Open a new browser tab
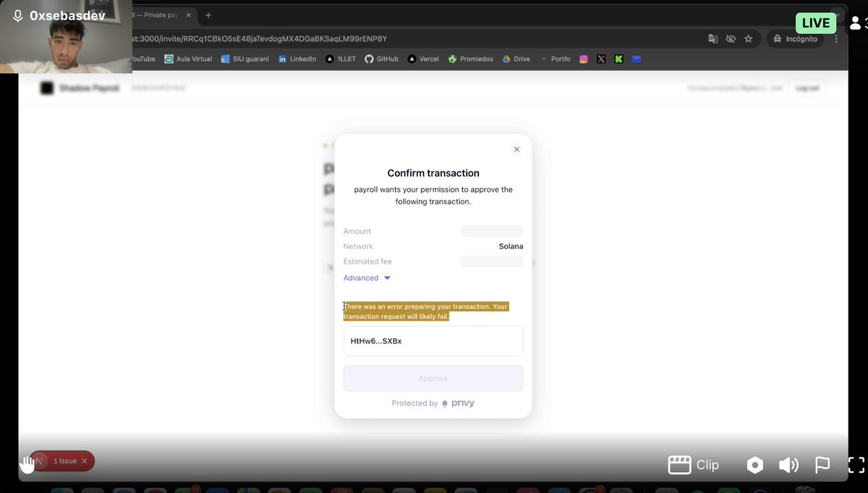Screen dimensions: 868x493 [208, 15]
